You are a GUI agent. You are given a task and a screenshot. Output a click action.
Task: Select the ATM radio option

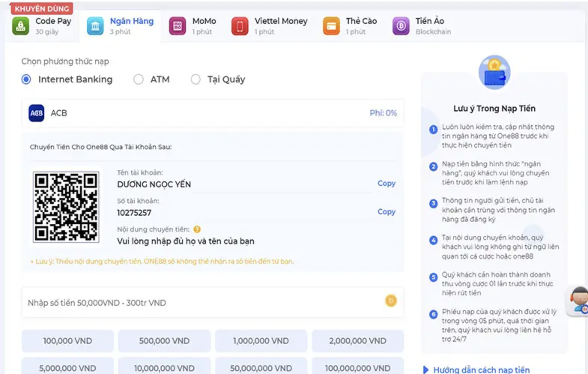coord(139,79)
